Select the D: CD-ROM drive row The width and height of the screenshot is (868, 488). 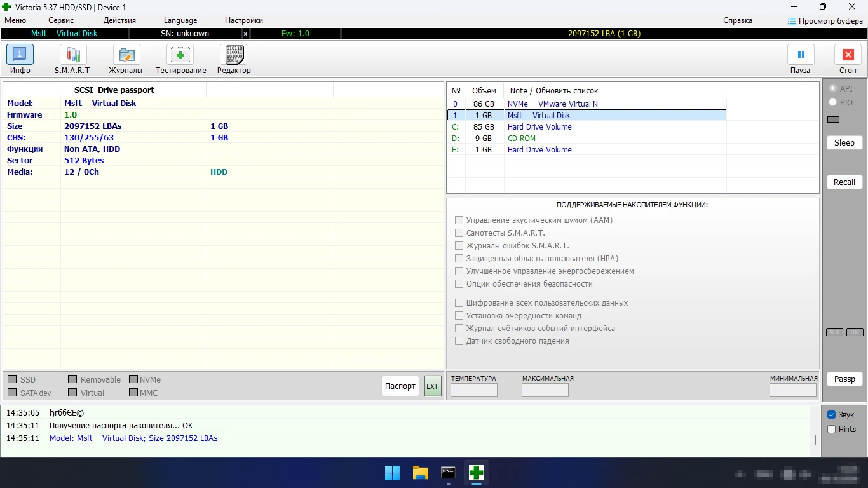pyautogui.click(x=587, y=139)
